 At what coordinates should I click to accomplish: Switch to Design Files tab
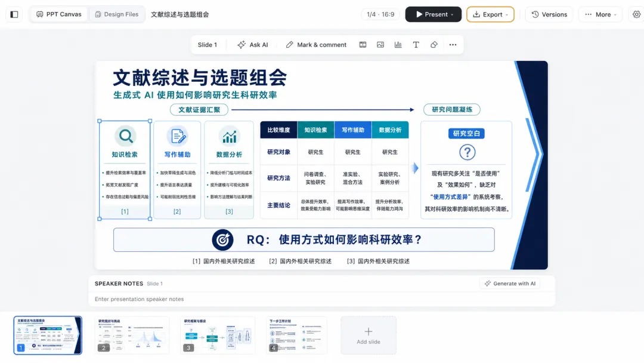[117, 14]
